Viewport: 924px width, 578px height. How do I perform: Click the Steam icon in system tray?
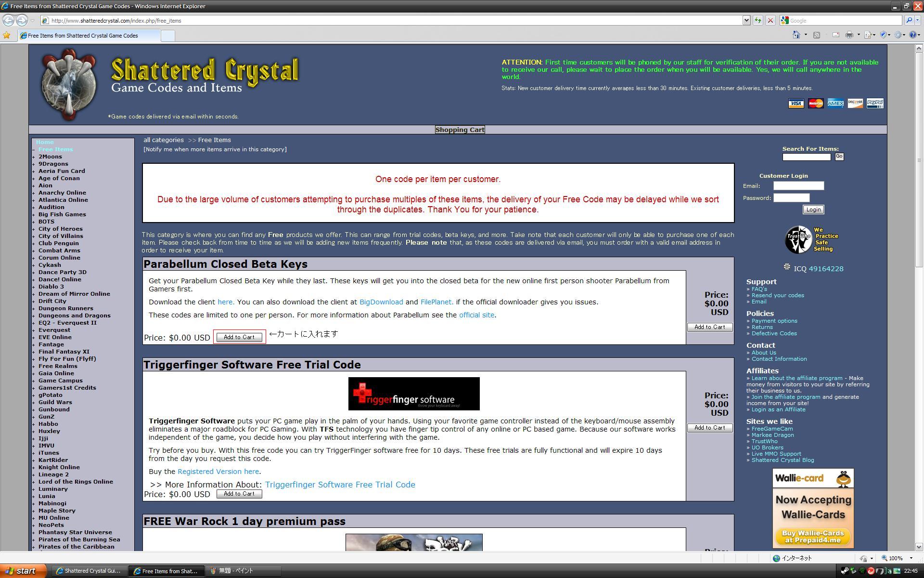845,571
